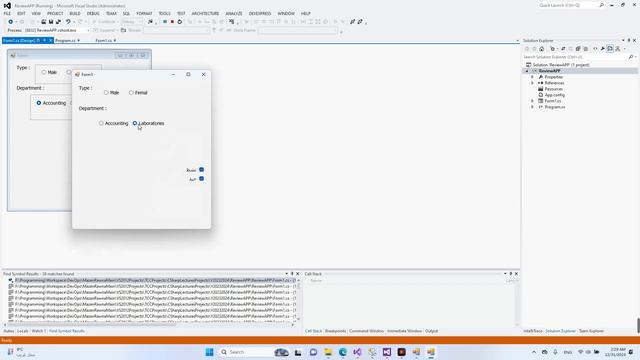Screen dimensions: 640x360
Task: Open the Find Symbol Results window options dropdown
Action: [286, 274]
